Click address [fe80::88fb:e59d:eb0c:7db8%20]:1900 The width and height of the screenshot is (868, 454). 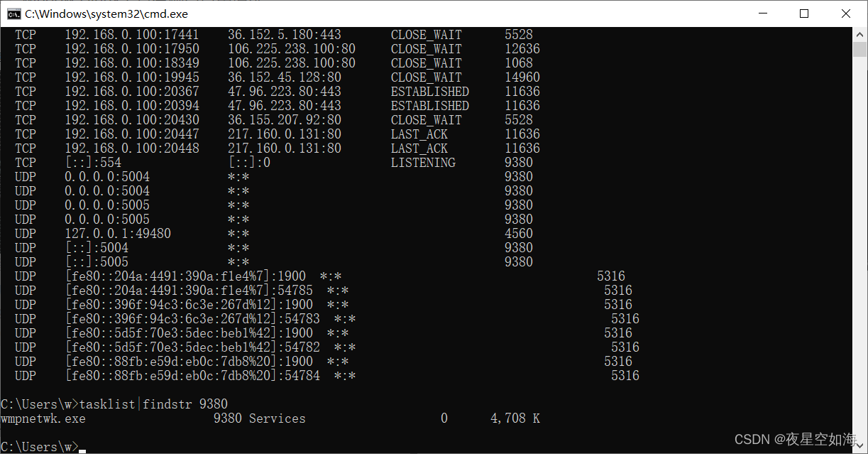pos(189,362)
